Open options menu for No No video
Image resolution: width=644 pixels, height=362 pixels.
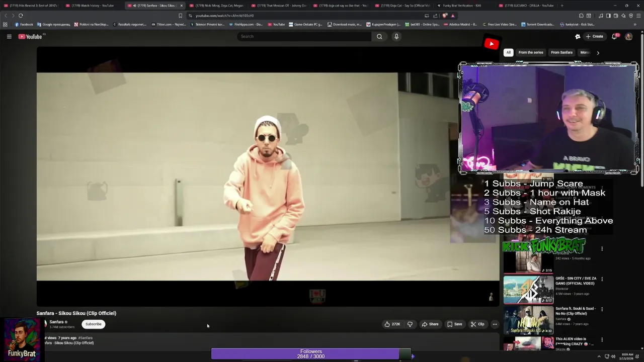pyautogui.click(x=602, y=309)
